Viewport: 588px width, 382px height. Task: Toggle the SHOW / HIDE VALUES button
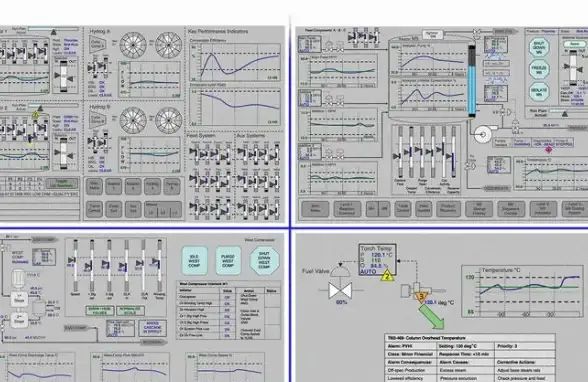click(99, 311)
